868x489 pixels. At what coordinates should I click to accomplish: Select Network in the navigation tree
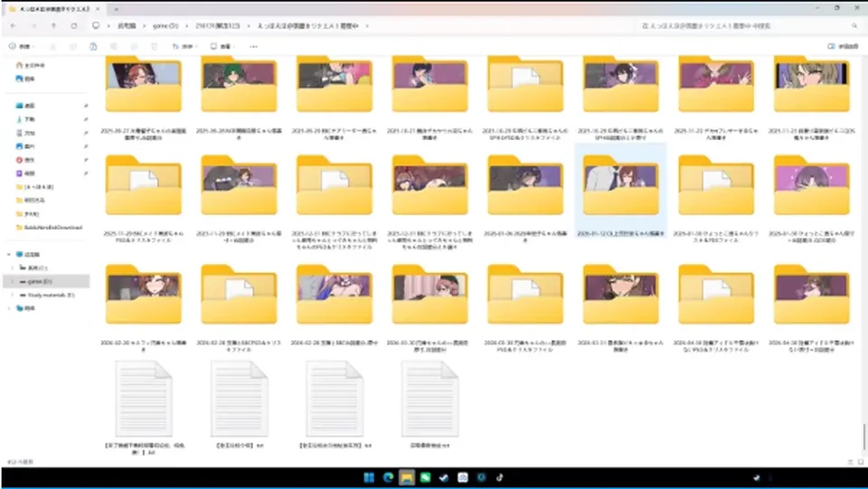click(25, 308)
